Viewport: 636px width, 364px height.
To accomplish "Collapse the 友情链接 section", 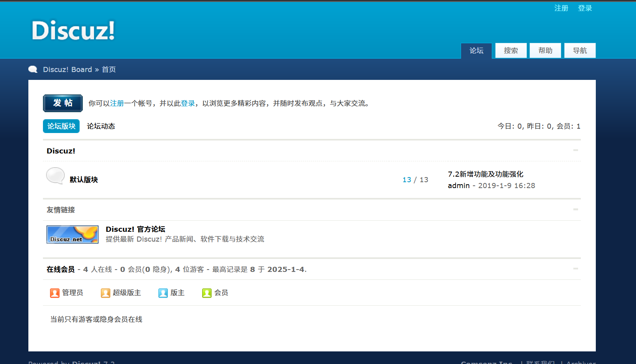I will click(x=576, y=209).
